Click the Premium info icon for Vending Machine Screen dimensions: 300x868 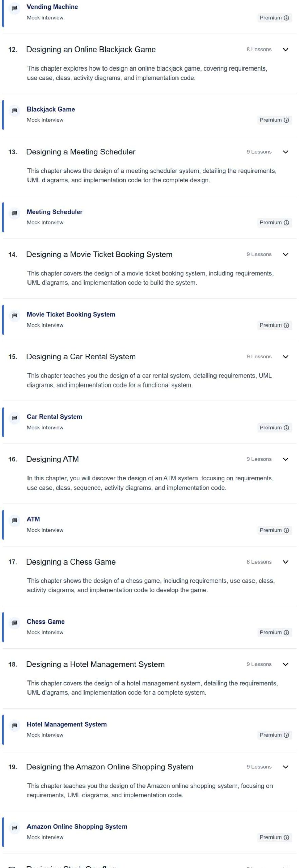[x=286, y=18]
